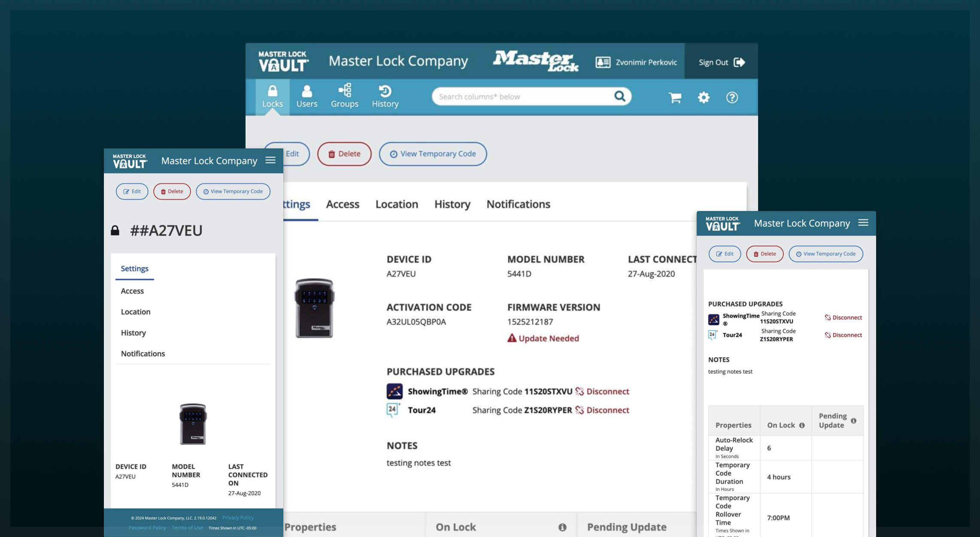
Task: Click View Temporary Code in main window
Action: pos(433,154)
